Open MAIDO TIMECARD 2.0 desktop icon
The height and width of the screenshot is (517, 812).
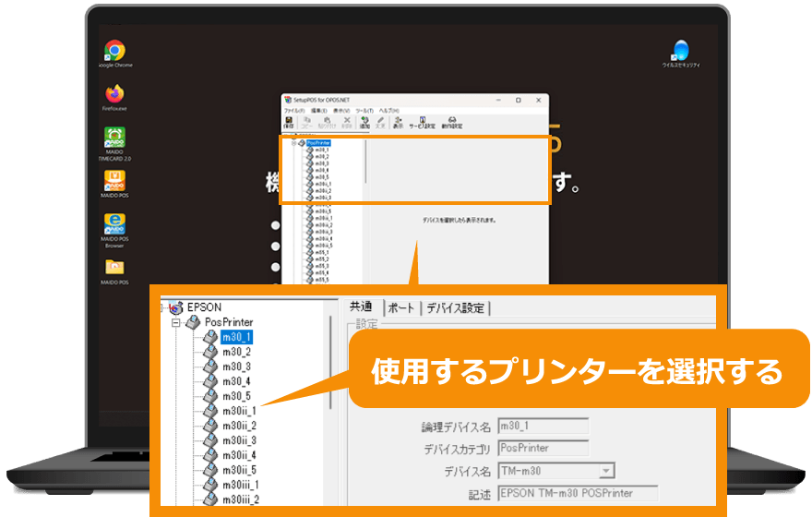pyautogui.click(x=114, y=138)
